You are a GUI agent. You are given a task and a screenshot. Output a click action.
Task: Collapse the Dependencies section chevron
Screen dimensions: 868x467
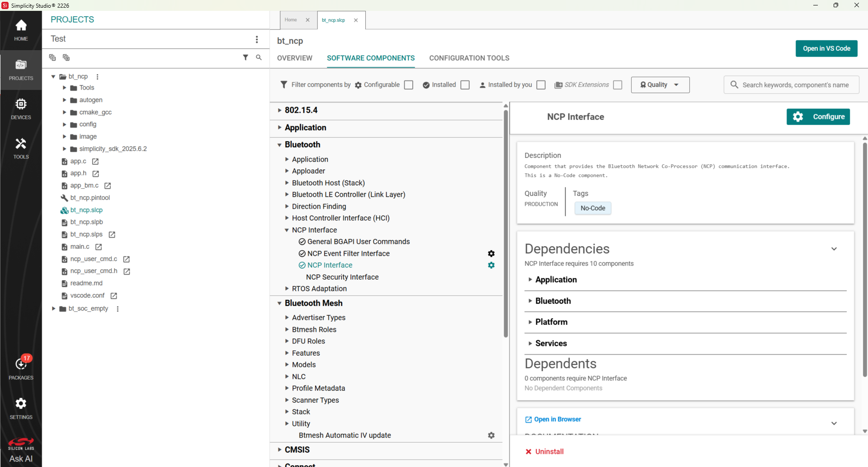pyautogui.click(x=834, y=249)
